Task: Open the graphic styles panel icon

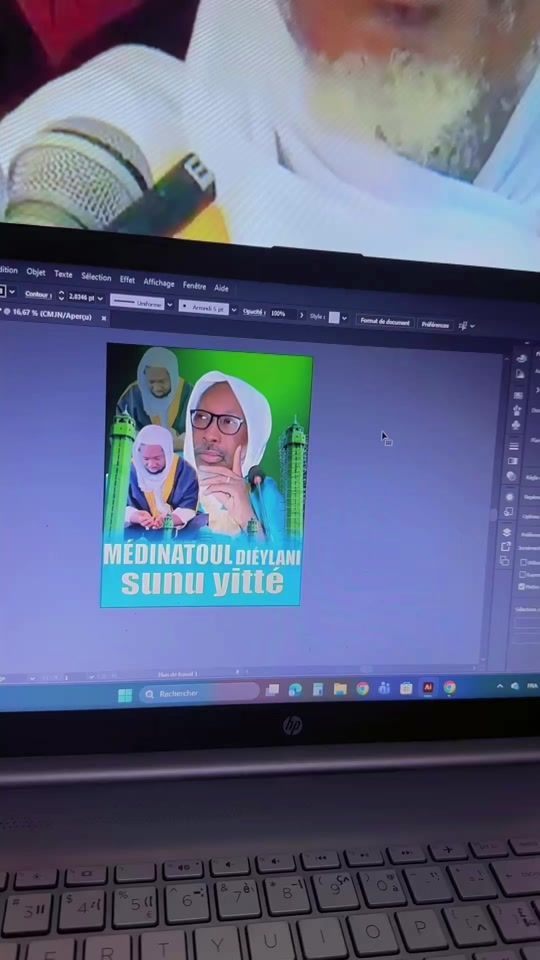Action: click(x=508, y=512)
